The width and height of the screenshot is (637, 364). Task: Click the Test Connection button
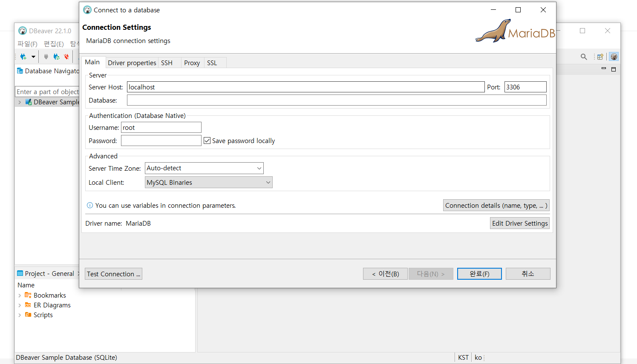[113, 274]
